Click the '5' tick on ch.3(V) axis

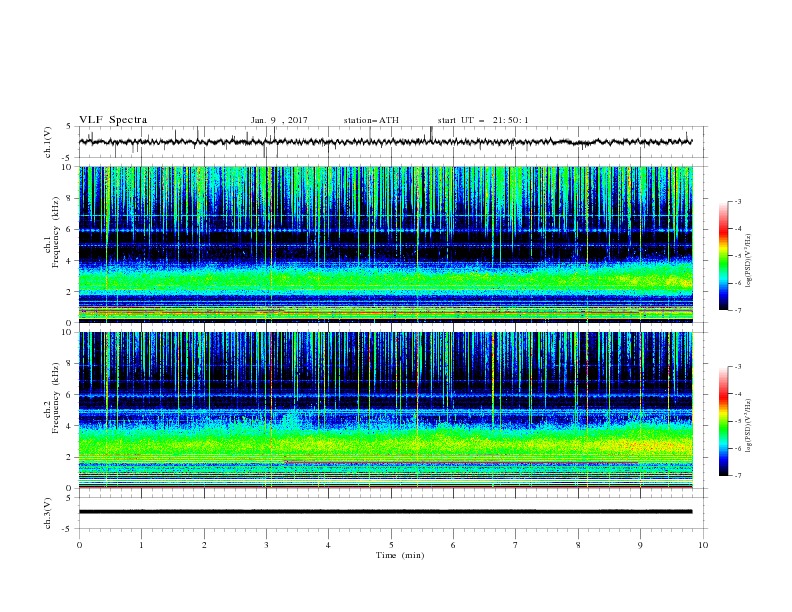[x=69, y=498]
